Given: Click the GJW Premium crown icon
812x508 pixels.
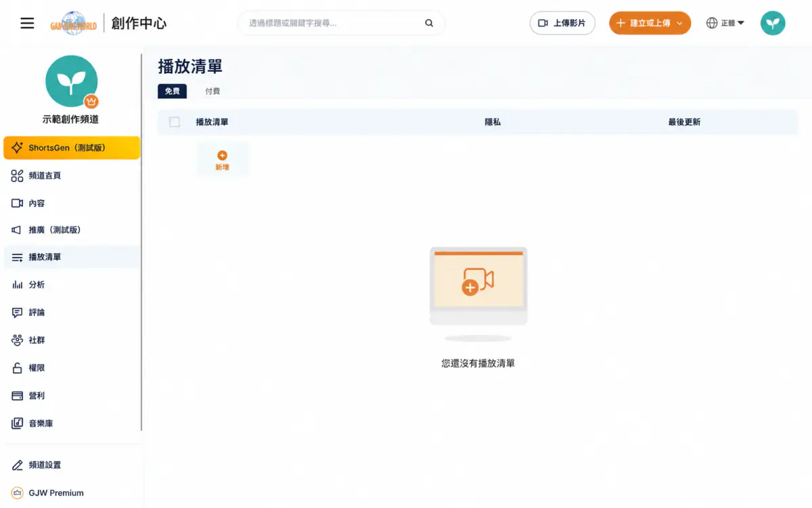Looking at the screenshot, I should 18,493.
